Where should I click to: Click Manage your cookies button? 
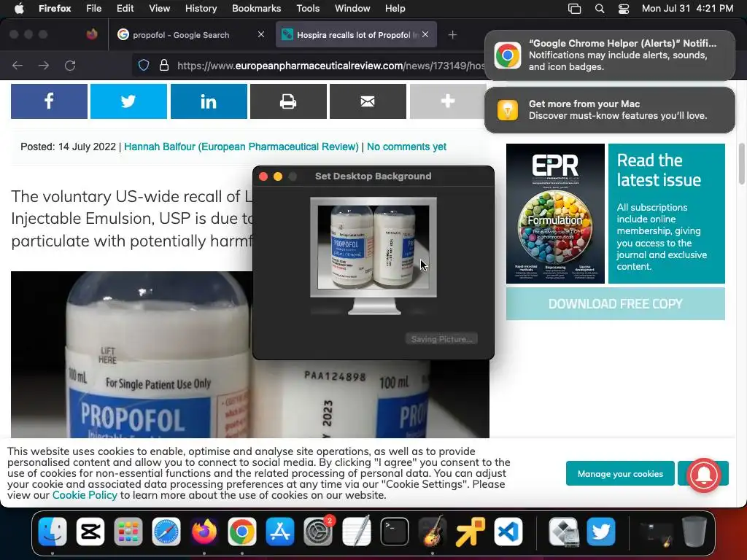click(620, 474)
